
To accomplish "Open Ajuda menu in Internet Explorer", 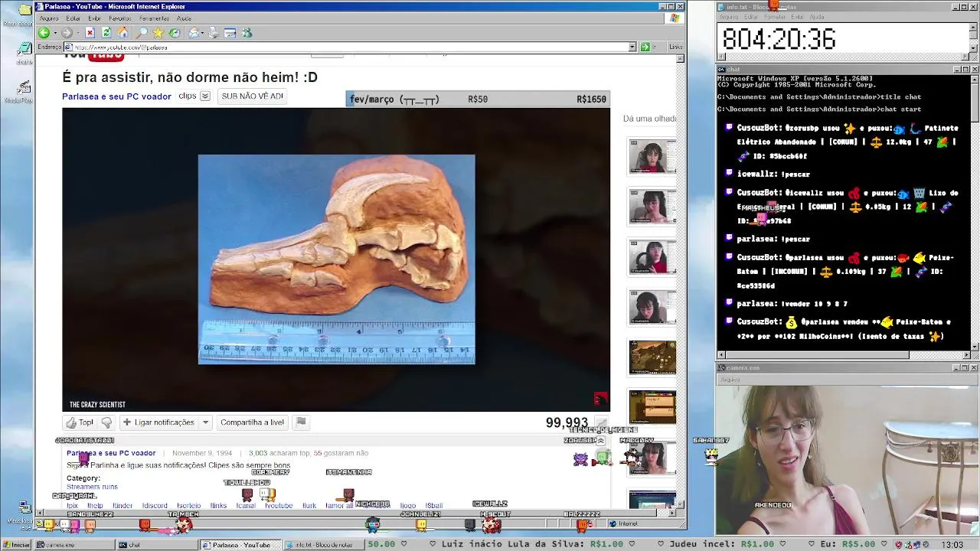I will coord(184,18).
